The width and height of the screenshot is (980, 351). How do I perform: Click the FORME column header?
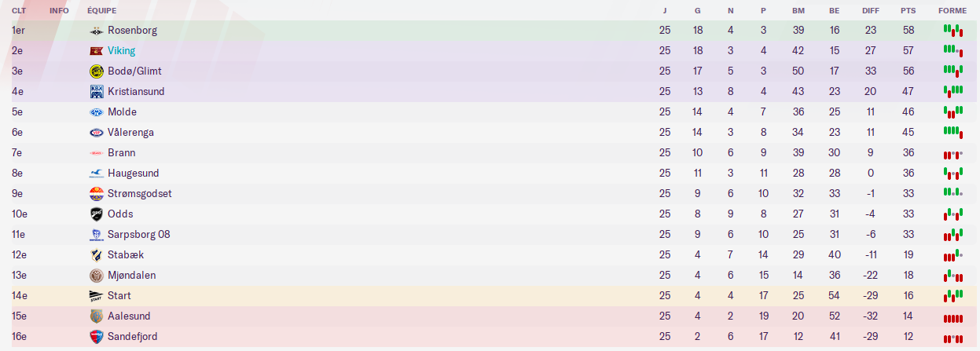952,11
